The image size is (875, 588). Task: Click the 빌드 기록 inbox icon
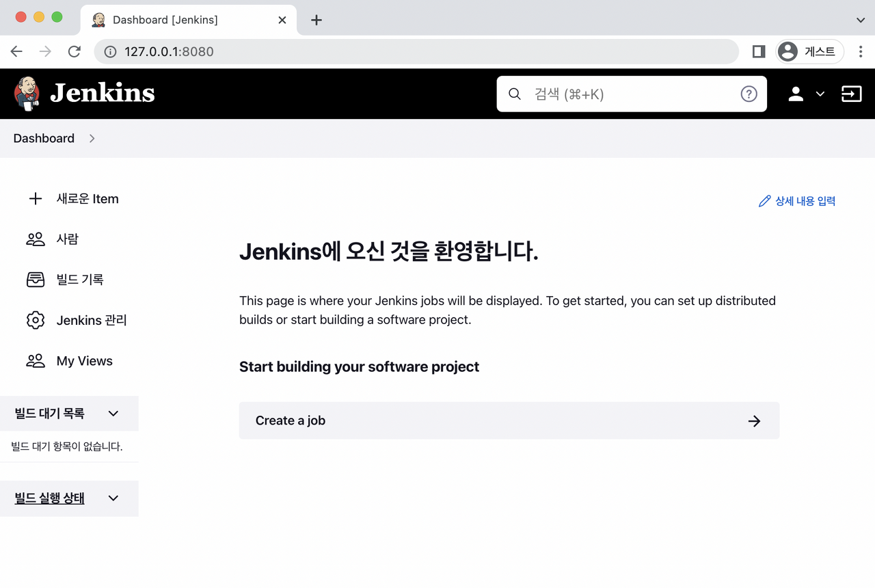pyautogui.click(x=36, y=280)
